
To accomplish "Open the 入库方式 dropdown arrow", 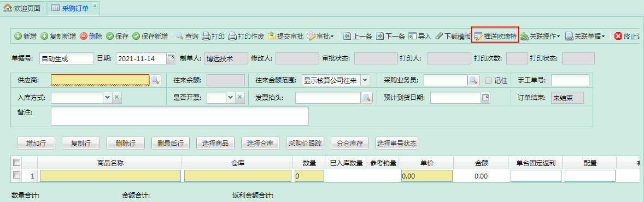I will [x=107, y=98].
